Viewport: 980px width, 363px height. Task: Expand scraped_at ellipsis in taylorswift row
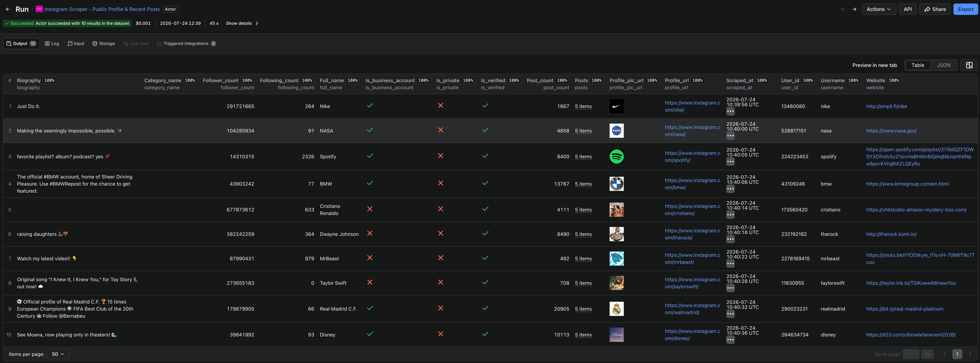(x=730, y=288)
